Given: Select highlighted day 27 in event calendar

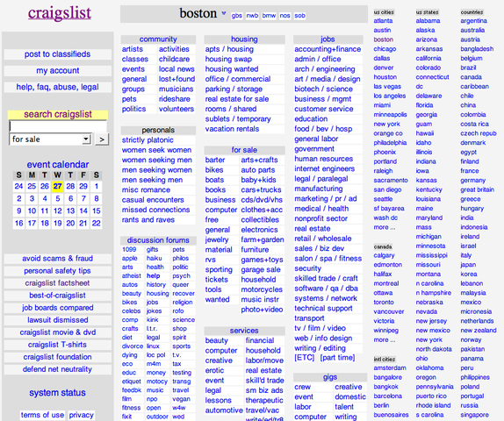Looking at the screenshot, I should [58, 186].
